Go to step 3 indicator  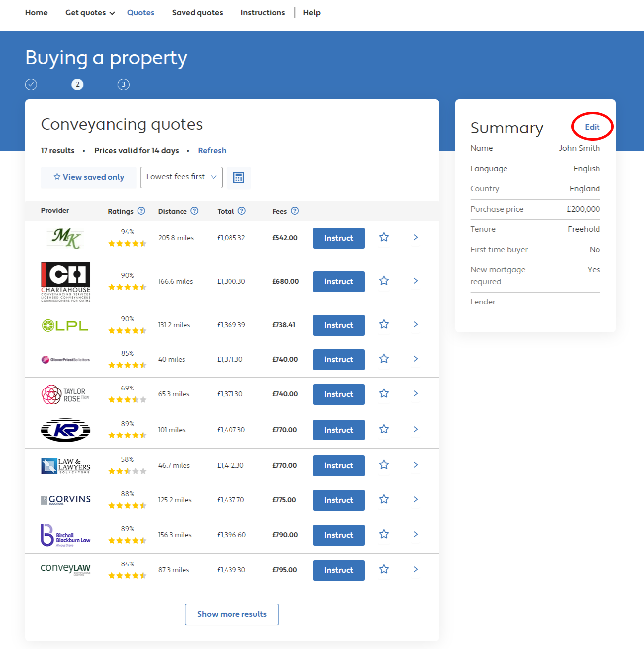tap(124, 85)
